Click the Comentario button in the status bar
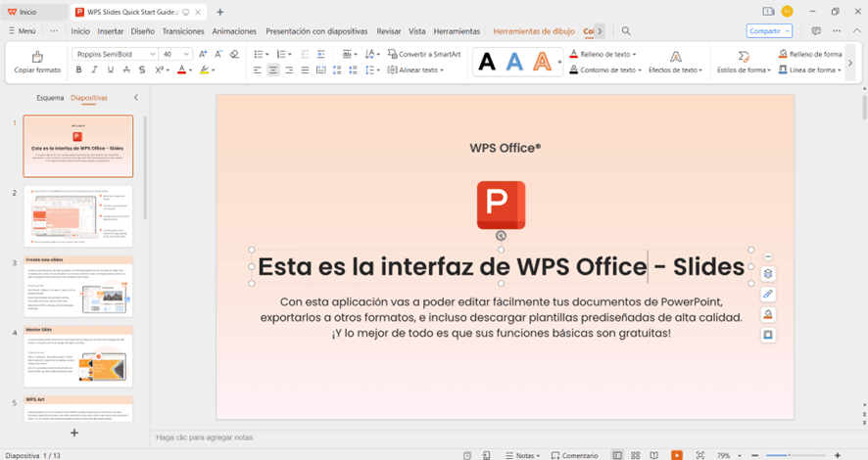Screen dimensions: 868x460 575,455
